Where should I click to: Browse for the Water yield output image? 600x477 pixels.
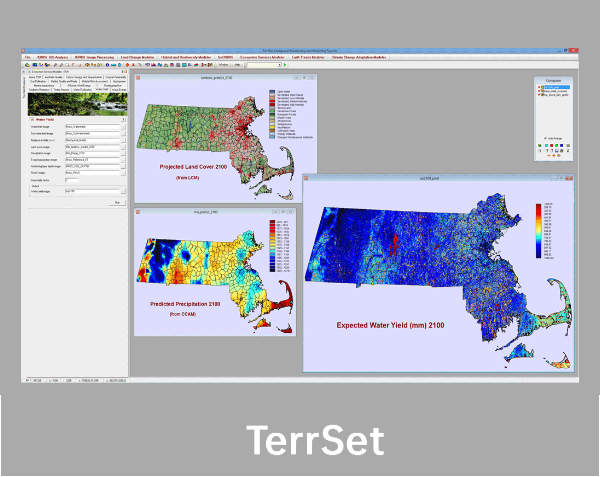123,191
